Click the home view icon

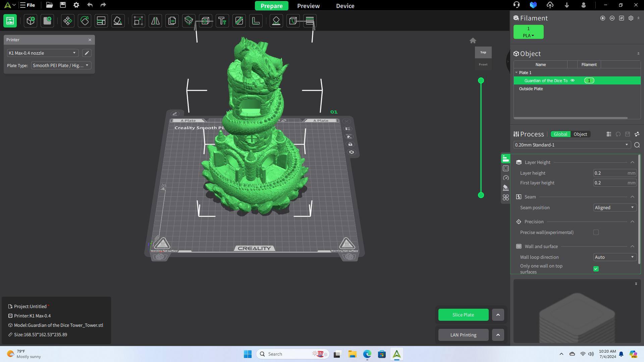click(473, 41)
